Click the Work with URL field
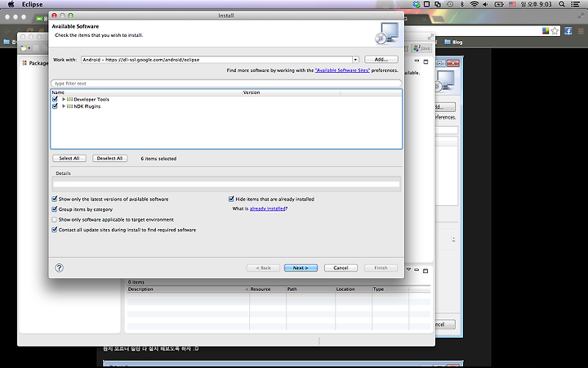 click(x=216, y=60)
